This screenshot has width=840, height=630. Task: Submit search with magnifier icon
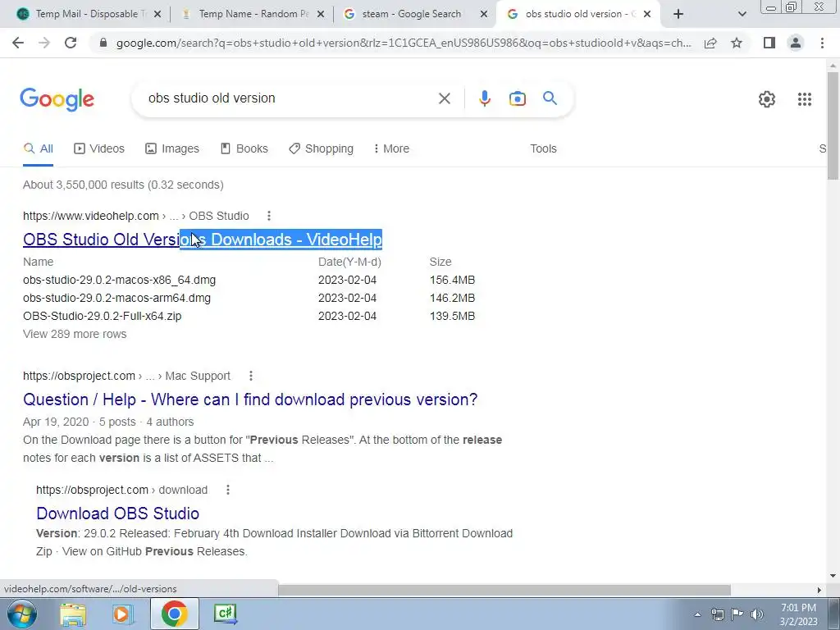point(550,98)
